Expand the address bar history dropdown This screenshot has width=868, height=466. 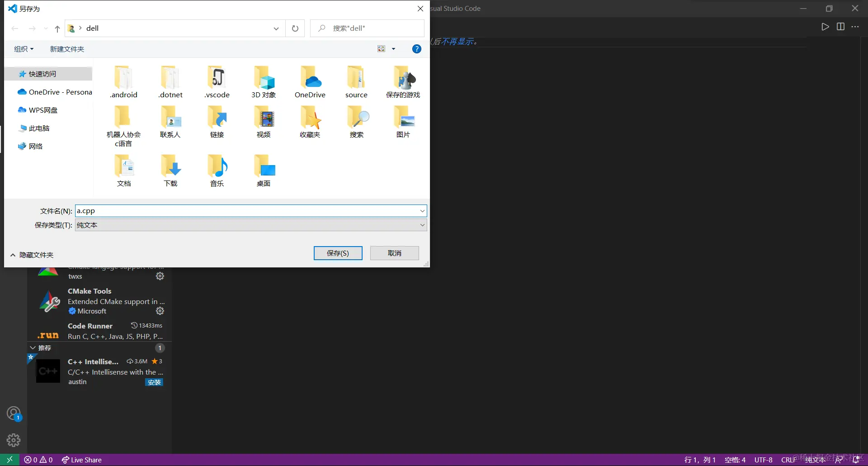[276, 29]
